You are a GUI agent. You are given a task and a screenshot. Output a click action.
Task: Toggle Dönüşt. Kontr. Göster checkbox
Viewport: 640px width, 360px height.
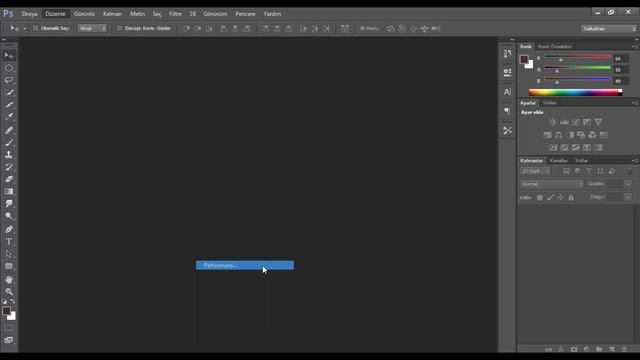coord(120,28)
